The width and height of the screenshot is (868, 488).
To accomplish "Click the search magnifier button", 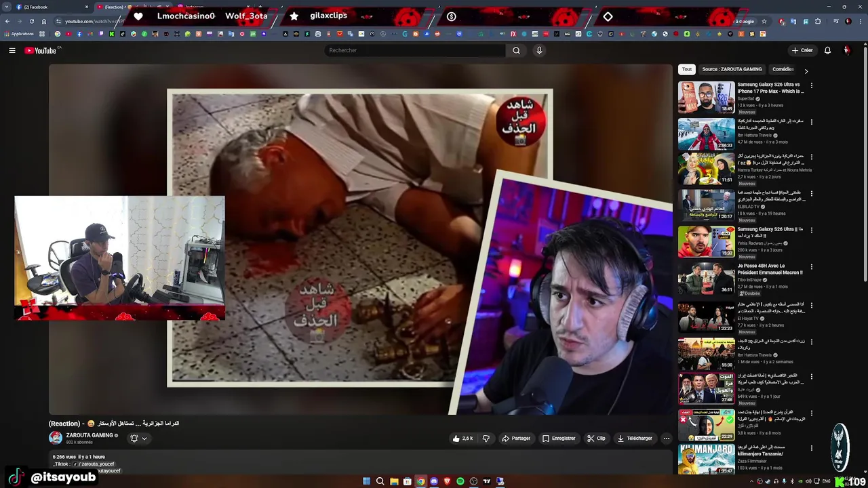I will click(516, 50).
